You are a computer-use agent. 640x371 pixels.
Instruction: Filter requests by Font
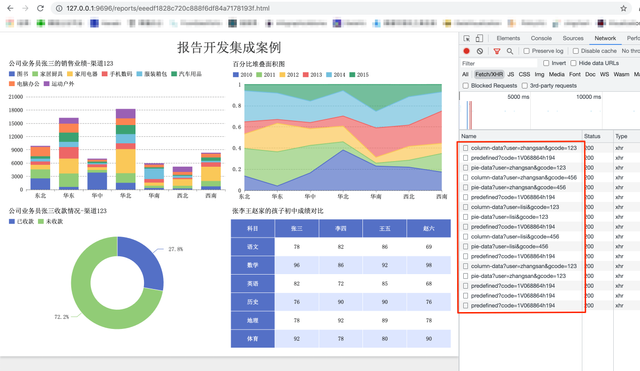(x=575, y=74)
